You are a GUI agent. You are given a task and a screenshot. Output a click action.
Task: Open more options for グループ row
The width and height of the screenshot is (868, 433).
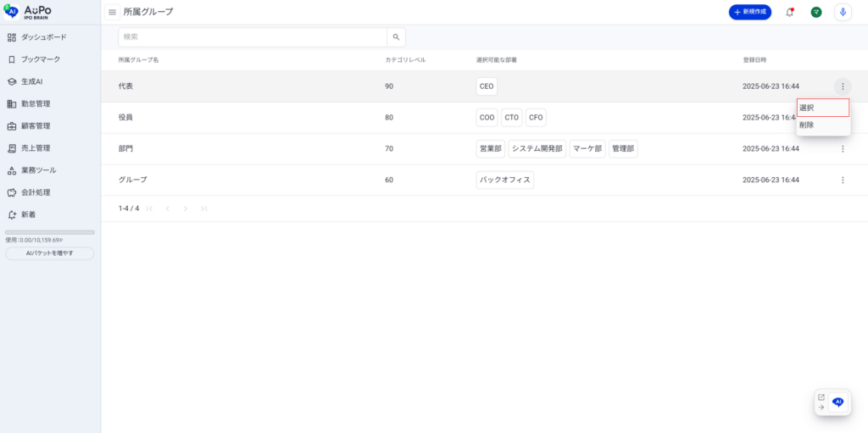coord(842,180)
